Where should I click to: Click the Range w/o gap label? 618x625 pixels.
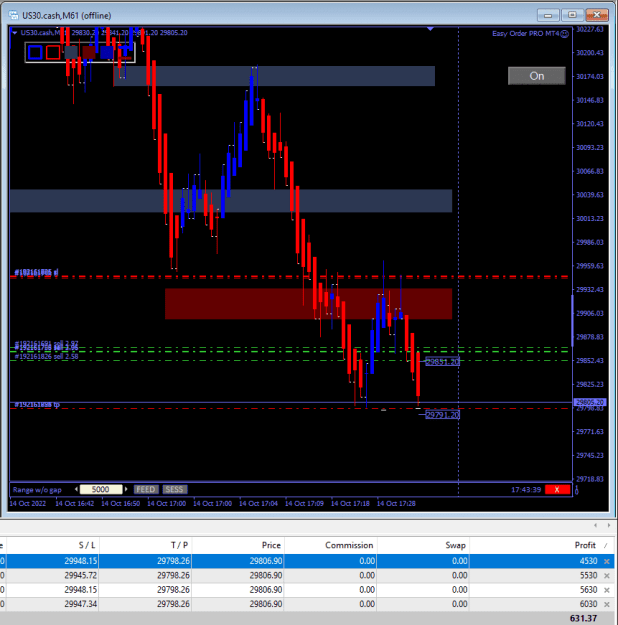click(37, 490)
